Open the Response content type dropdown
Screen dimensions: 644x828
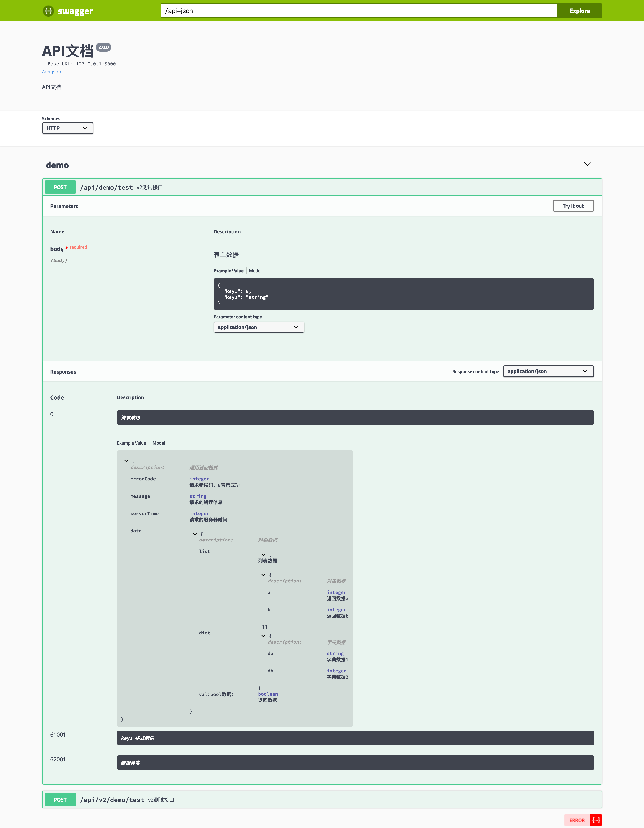548,371
